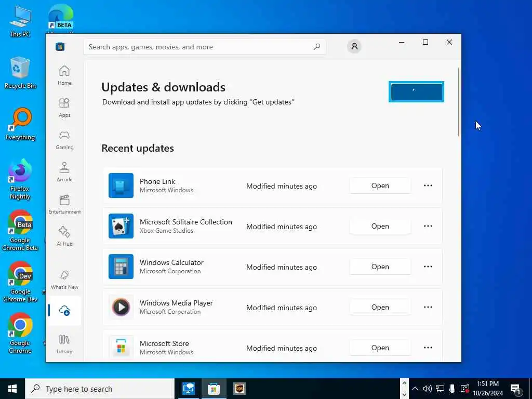The image size is (532, 399).
Task: Open This PC desktop icon
Action: [x=20, y=21]
